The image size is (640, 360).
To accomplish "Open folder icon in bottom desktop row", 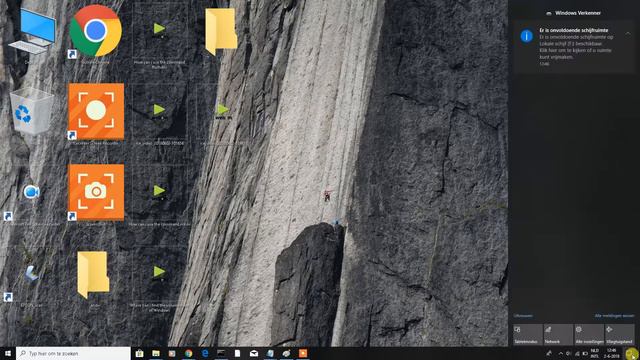I will tap(93, 274).
